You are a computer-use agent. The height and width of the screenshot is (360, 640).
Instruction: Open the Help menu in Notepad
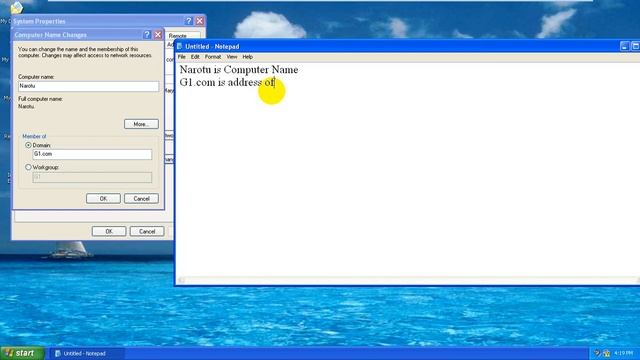(x=247, y=57)
